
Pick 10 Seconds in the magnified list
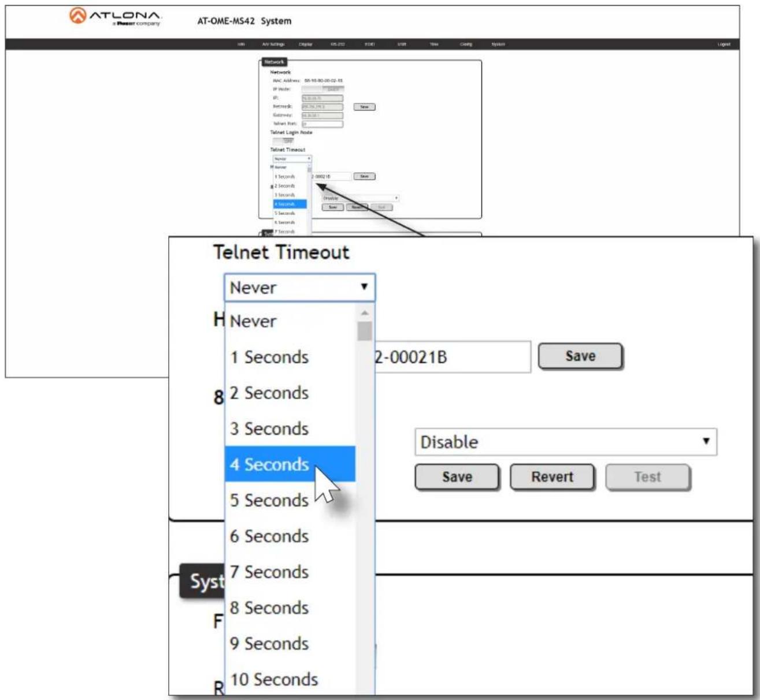pyautogui.click(x=291, y=679)
